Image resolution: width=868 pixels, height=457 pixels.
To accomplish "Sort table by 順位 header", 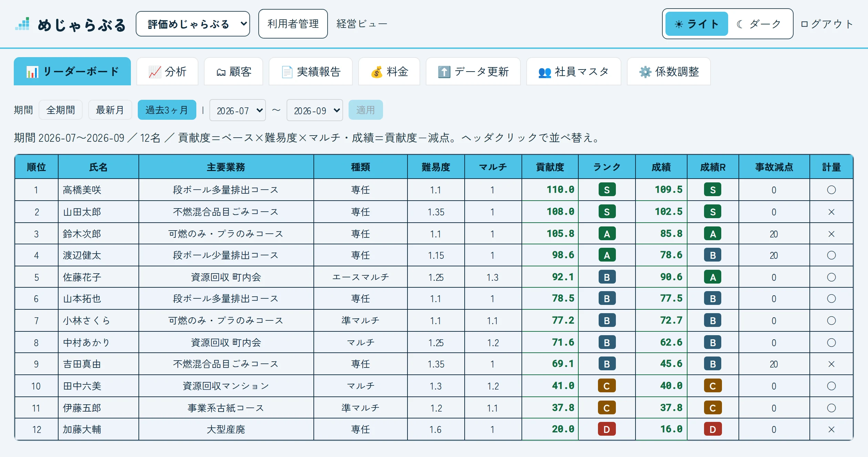I will click(x=37, y=167).
